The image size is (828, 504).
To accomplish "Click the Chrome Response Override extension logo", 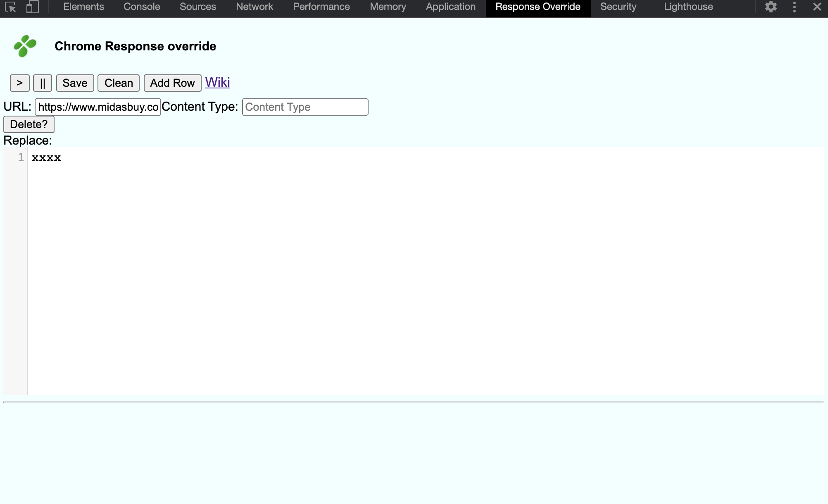I will [26, 46].
